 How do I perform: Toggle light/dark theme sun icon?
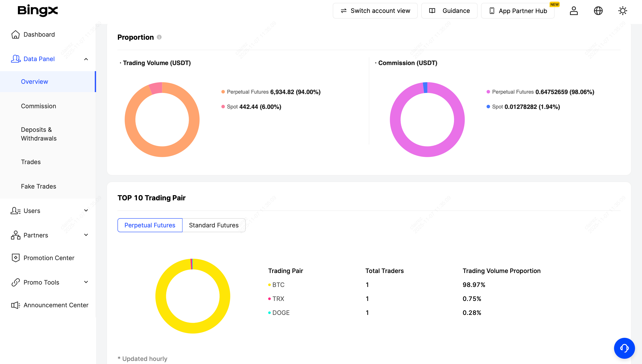pyautogui.click(x=623, y=11)
